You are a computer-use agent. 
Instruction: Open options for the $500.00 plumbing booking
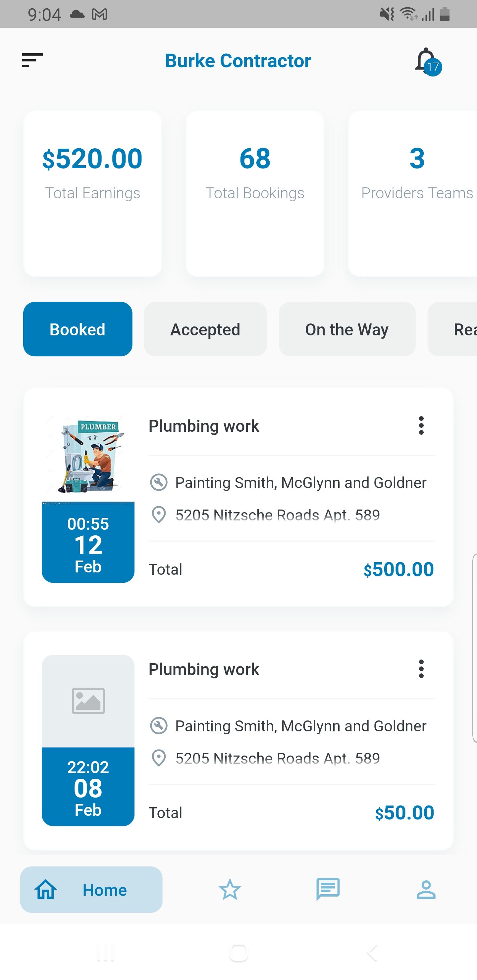(x=421, y=425)
